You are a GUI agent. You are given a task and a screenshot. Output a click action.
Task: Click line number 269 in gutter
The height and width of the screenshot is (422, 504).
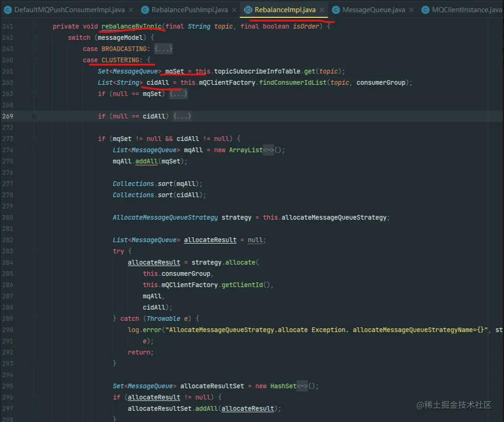8,116
